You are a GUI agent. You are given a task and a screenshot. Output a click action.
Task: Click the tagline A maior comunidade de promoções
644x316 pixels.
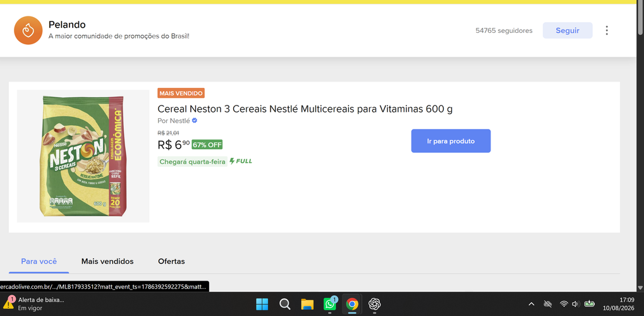[119, 36]
